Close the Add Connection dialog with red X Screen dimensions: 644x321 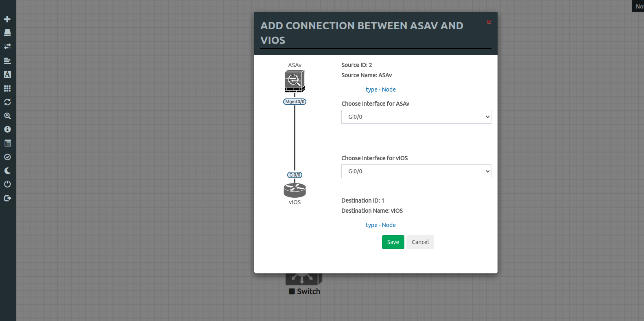pos(489,22)
